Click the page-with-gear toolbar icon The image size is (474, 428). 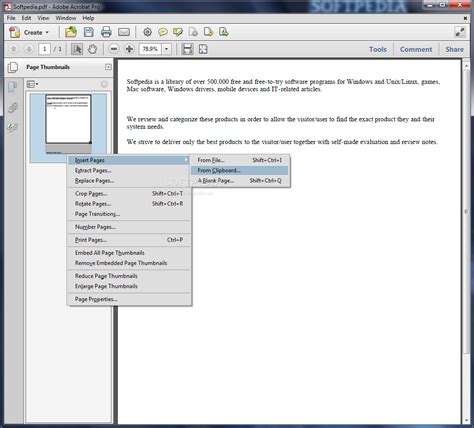[x=193, y=32]
